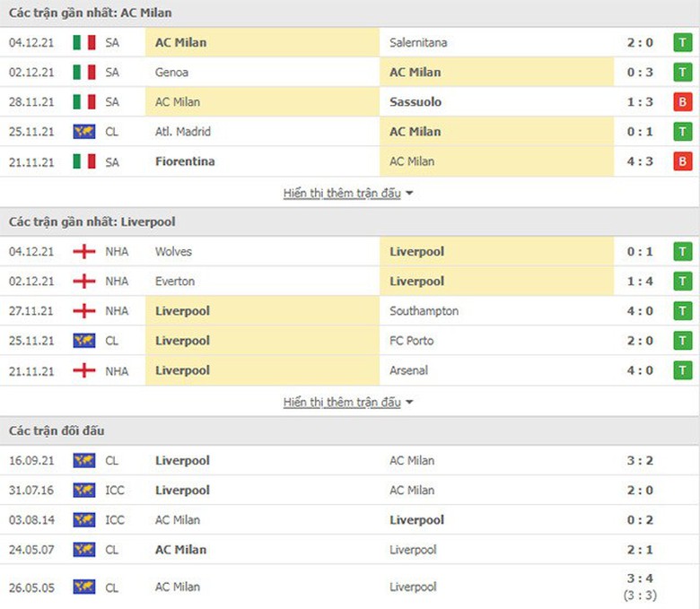Click the dropdown arrow under Liverpool's recent matches

pyautogui.click(x=410, y=403)
